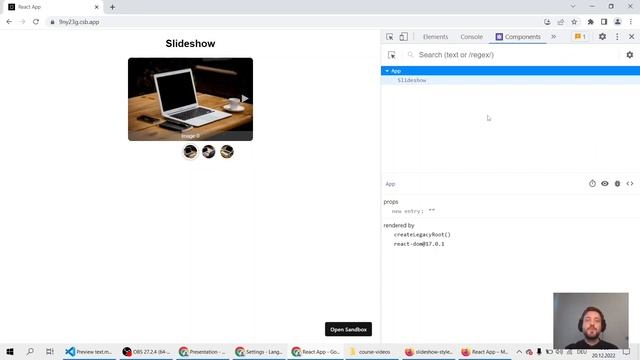The height and width of the screenshot is (360, 640).
Task: Select a component in the page picker
Action: 392,55
